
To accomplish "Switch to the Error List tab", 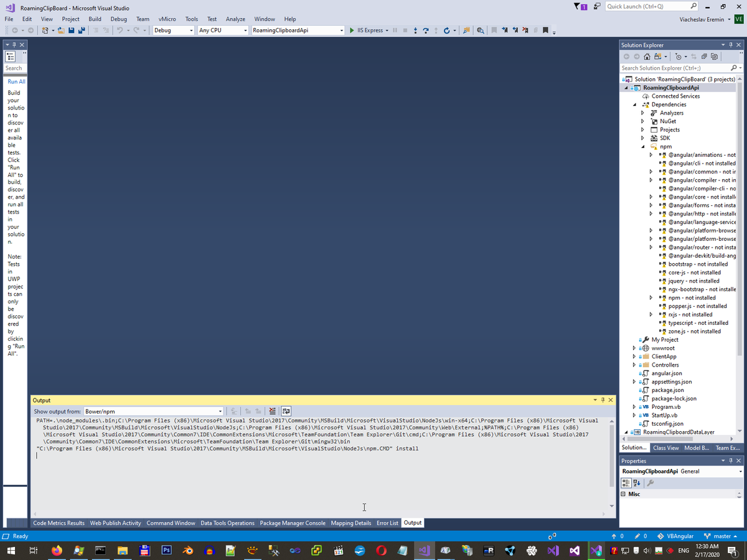I will (x=387, y=523).
